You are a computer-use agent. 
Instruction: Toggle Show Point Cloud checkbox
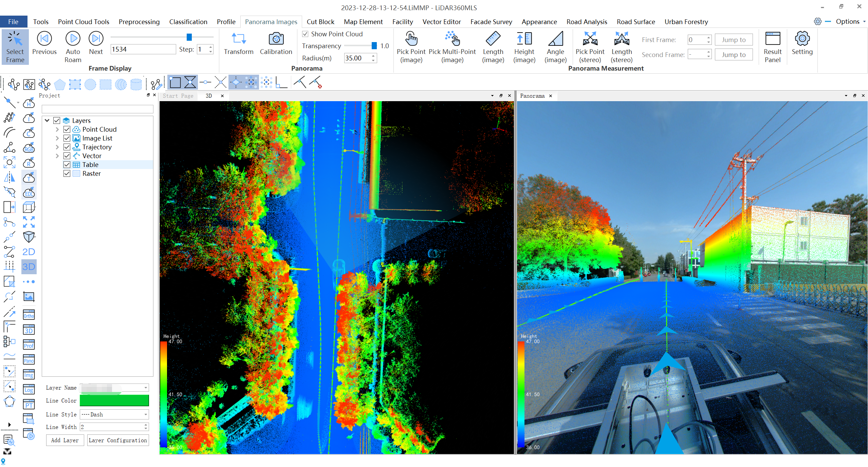[305, 34]
